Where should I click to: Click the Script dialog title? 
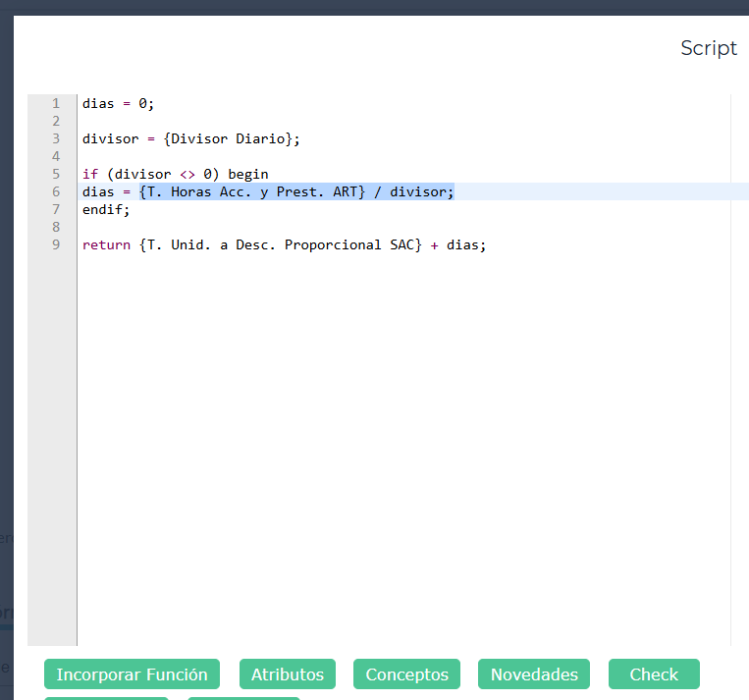708,48
